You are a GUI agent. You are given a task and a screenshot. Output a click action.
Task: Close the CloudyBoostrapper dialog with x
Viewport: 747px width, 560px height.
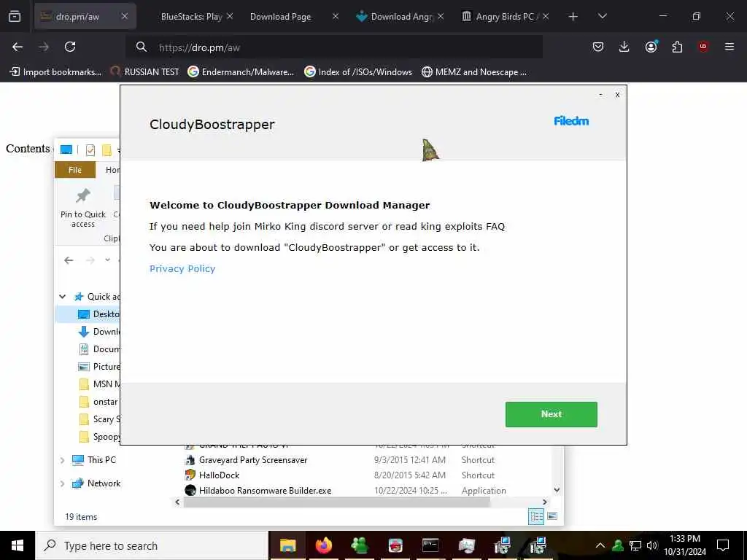click(x=617, y=95)
